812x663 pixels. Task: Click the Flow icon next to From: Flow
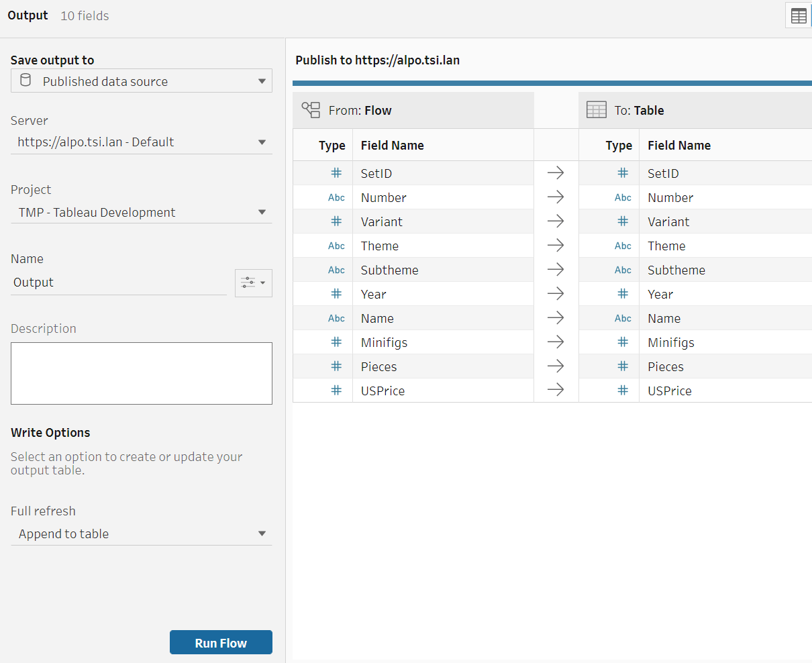tap(311, 110)
